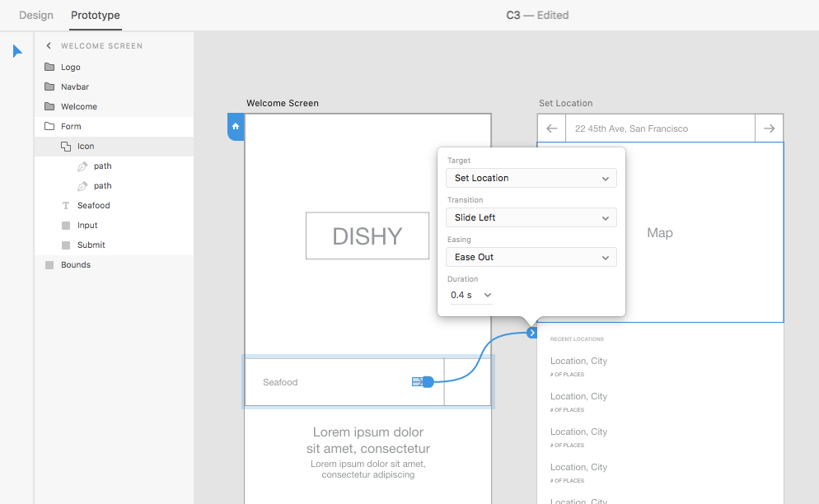Click the Seafood text layer icon

coord(66,206)
